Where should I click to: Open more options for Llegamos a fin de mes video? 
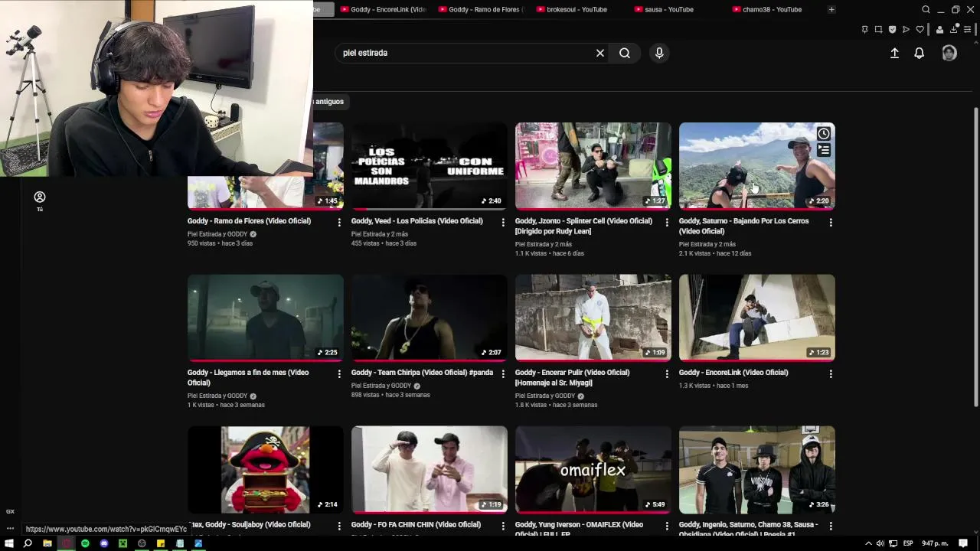point(339,373)
